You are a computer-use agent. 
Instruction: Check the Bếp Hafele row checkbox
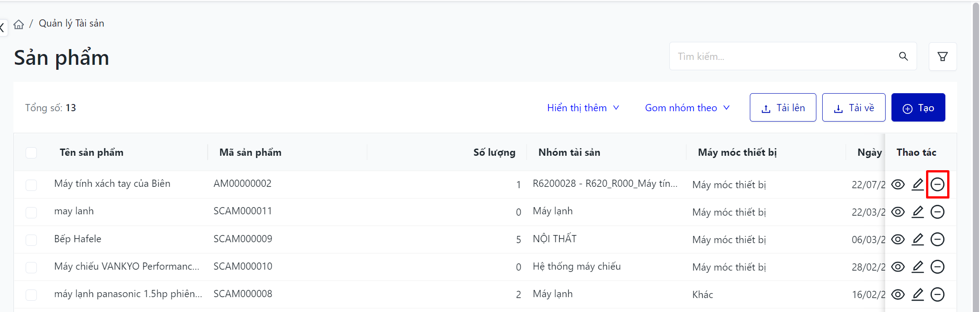31,240
